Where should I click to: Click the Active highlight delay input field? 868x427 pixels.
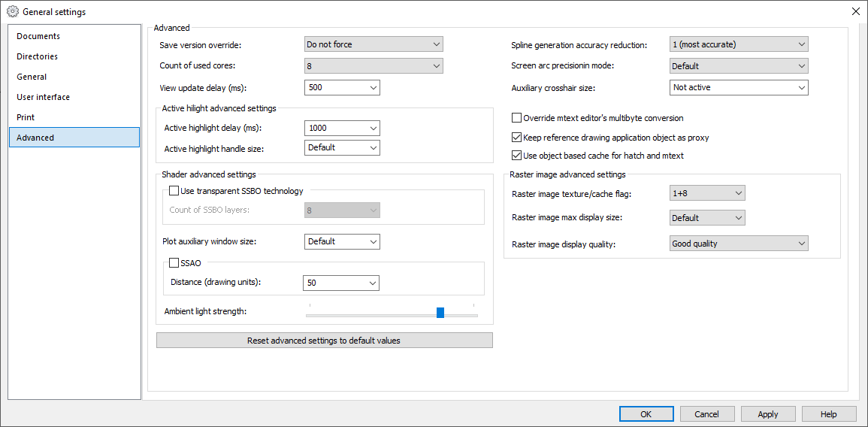[x=342, y=128]
